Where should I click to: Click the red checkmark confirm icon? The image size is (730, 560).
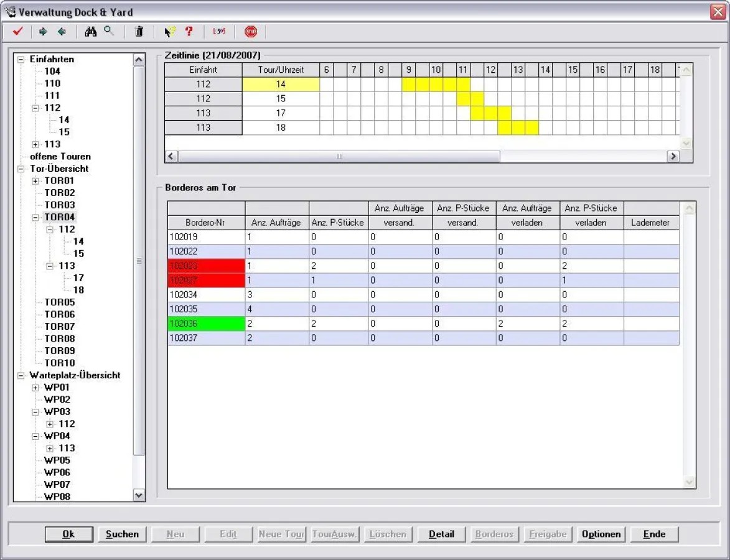17,32
